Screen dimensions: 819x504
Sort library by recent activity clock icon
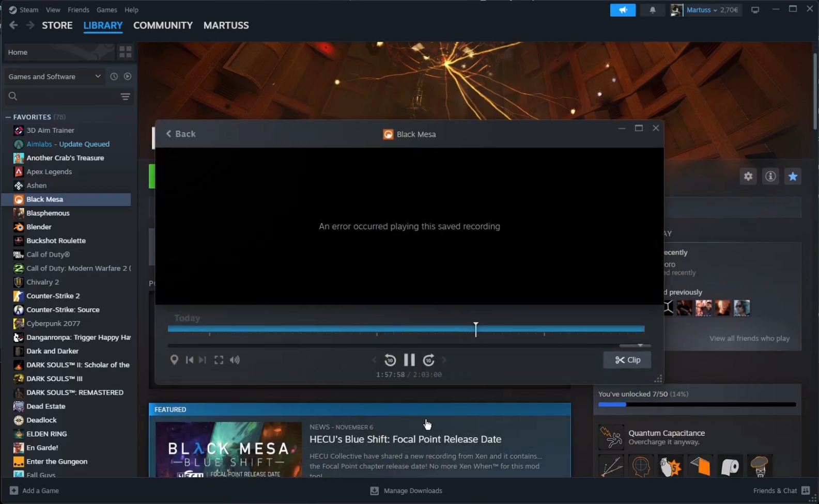pos(114,76)
